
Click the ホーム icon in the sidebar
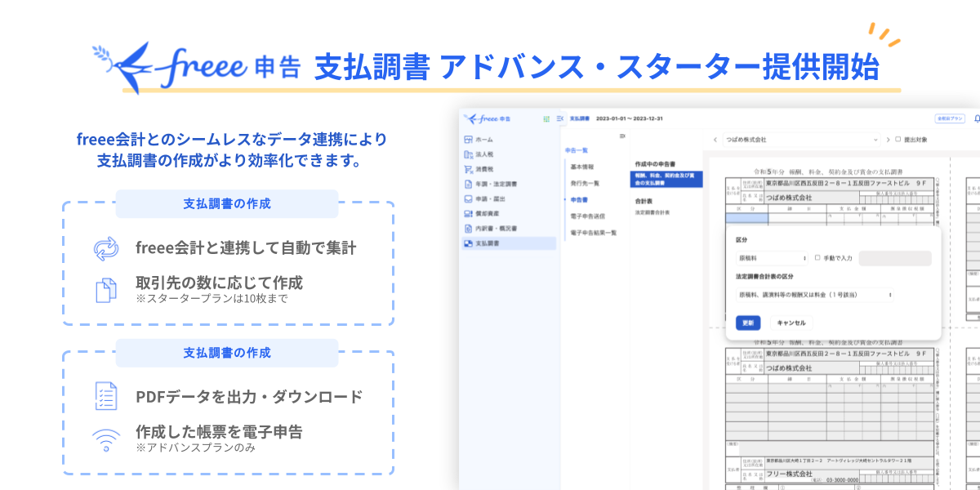[468, 140]
